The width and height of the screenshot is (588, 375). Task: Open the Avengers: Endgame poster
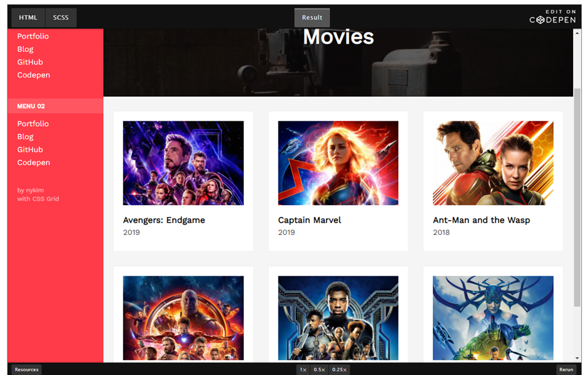coord(183,163)
